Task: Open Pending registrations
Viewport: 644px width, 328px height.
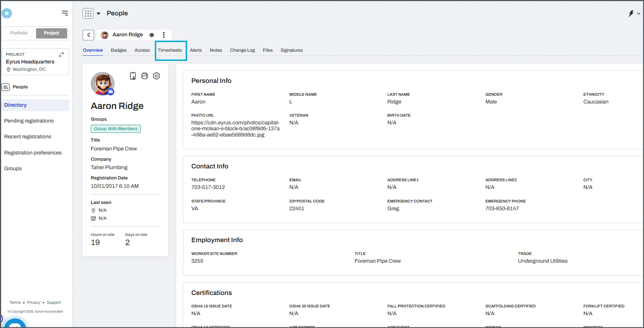Action: click(x=29, y=121)
